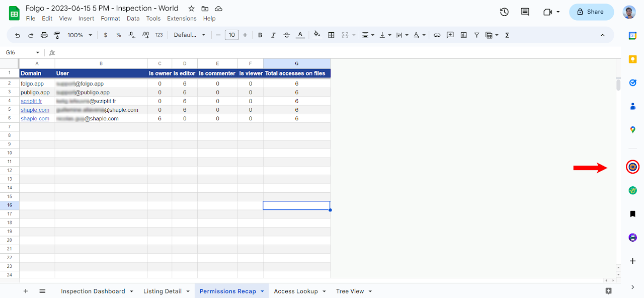
Task: Get more add-ons with plus icon
Action: pyautogui.click(x=633, y=261)
